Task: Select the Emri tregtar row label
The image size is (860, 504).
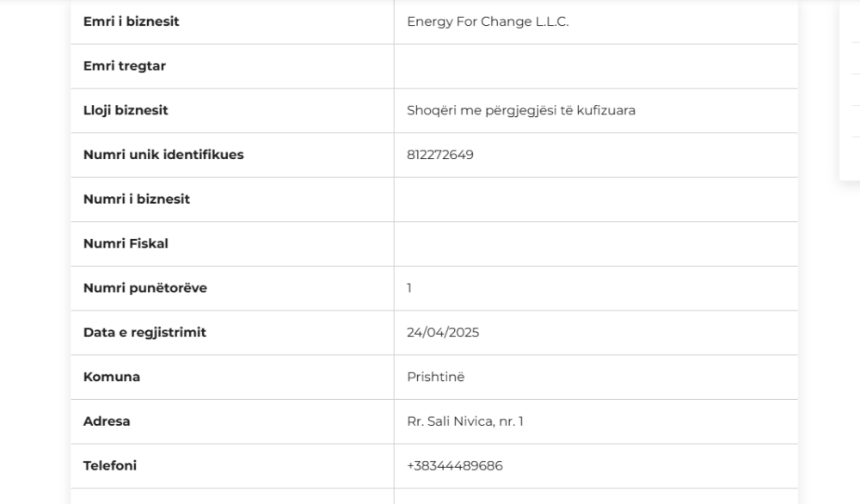Action: tap(125, 66)
